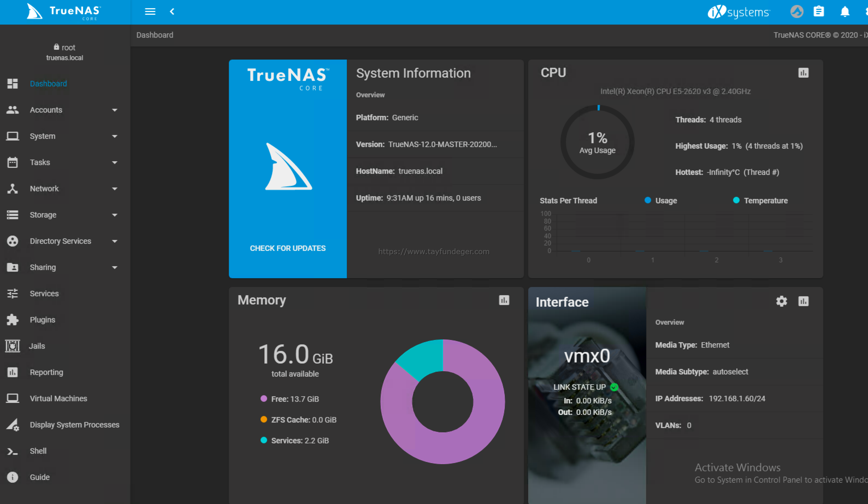The height and width of the screenshot is (504, 868).
Task: Open the Virtual Machines menu item
Action: pyautogui.click(x=65, y=398)
